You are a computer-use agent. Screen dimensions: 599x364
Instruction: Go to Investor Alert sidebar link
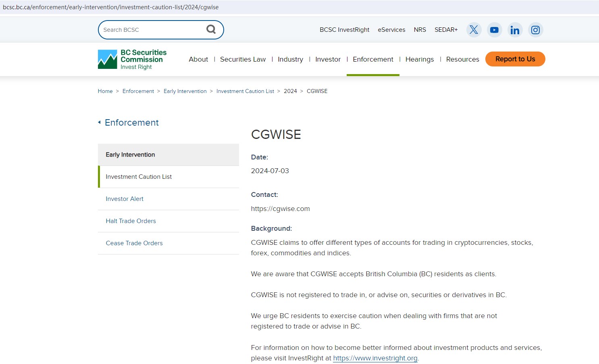125,199
